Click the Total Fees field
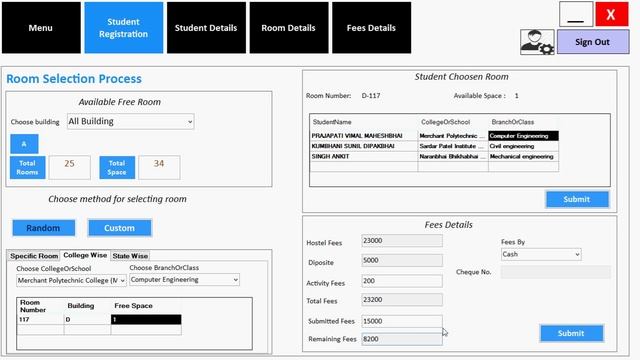The height and width of the screenshot is (360, 640). [402, 300]
